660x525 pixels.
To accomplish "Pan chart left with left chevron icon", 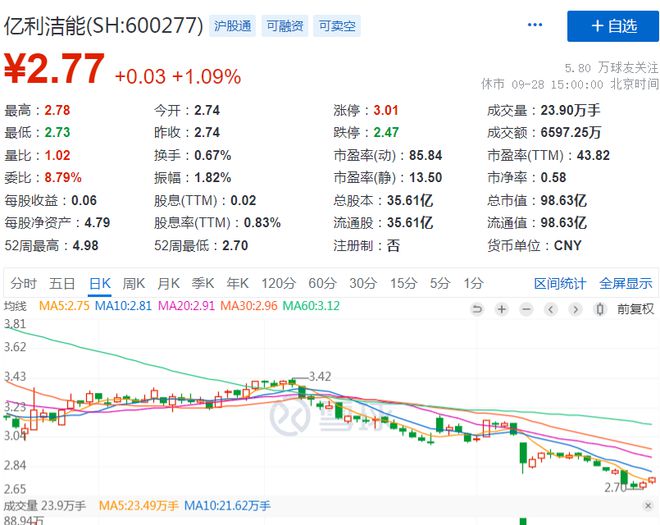I will coord(551,309).
